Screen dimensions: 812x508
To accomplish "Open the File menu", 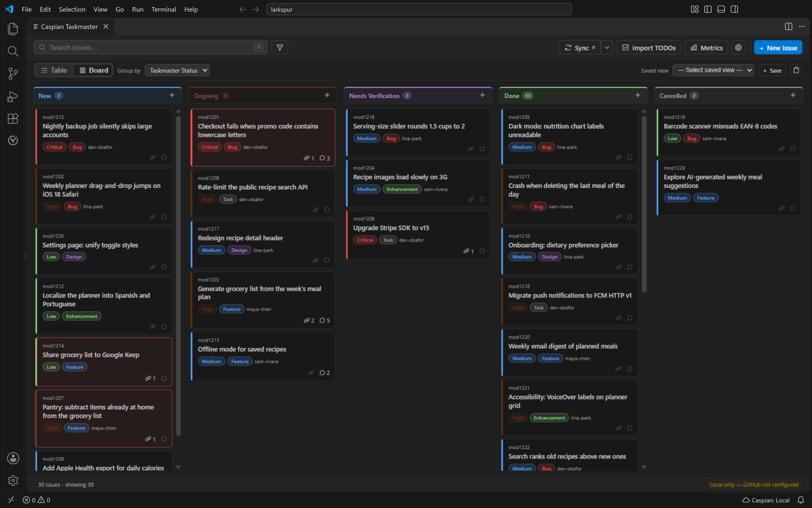I will pyautogui.click(x=26, y=9).
